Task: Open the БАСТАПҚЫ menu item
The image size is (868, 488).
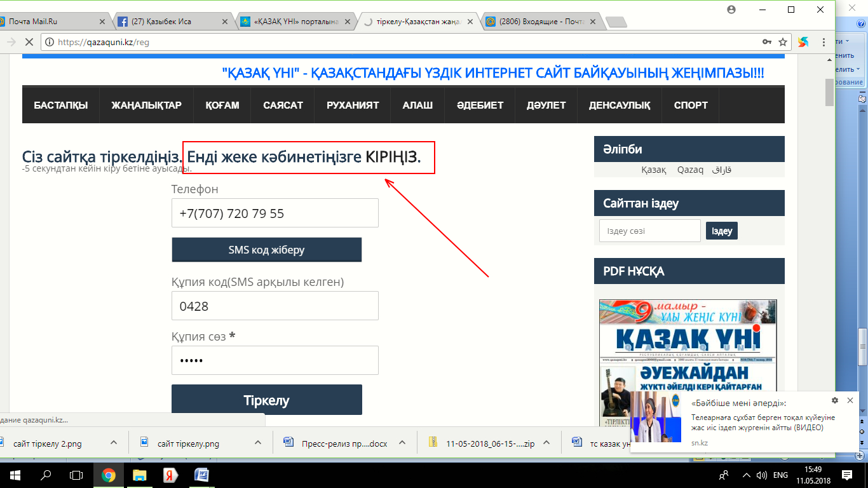Action: click(x=61, y=105)
